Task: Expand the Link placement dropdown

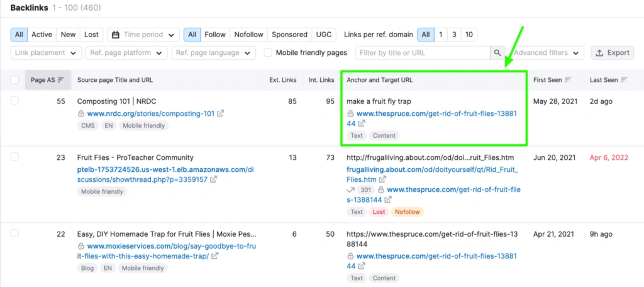Action: [x=47, y=53]
